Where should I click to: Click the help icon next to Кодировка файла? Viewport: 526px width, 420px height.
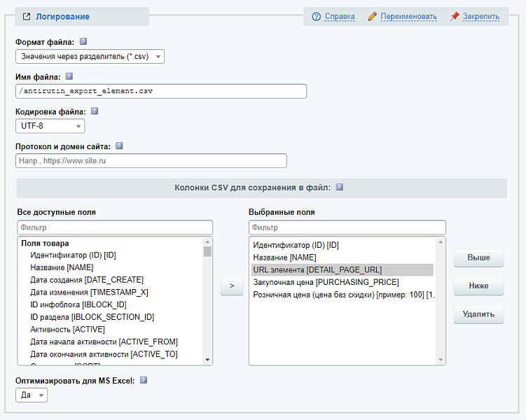coord(95,111)
